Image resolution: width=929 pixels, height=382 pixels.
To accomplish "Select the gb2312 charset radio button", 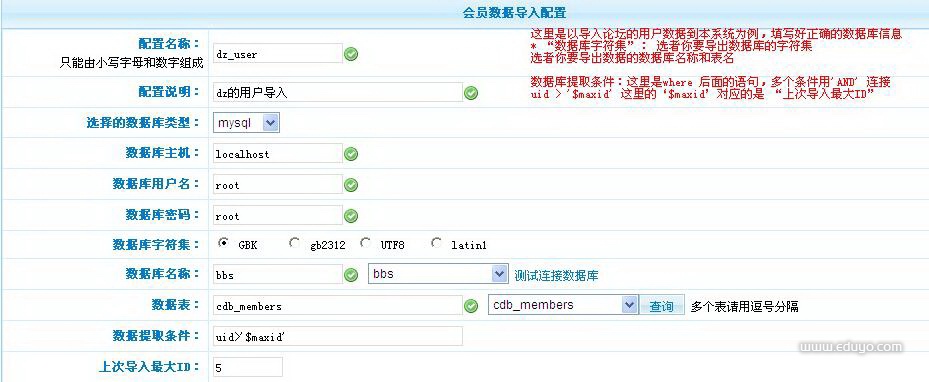I will point(294,243).
